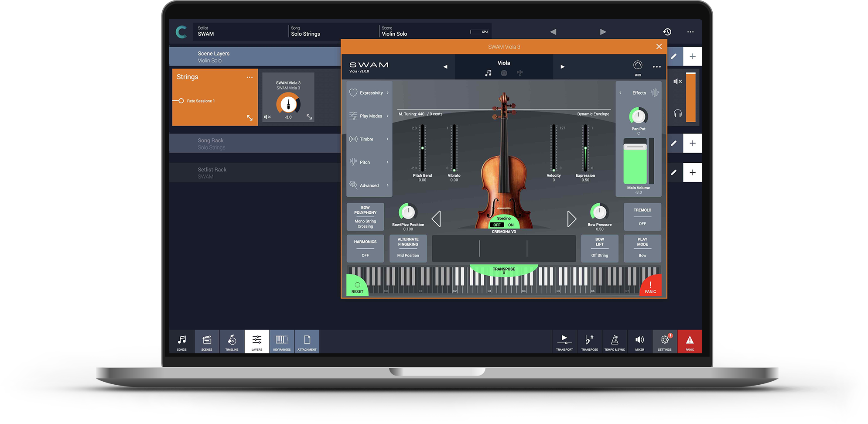Open the Songs view in bottom bar
The height and width of the screenshot is (424, 868).
181,342
